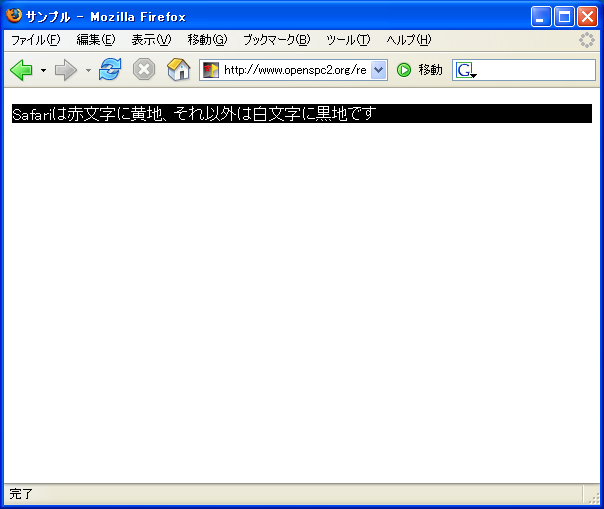Open the ファイル(F) menu
Image resolution: width=604 pixels, height=509 pixels.
pyautogui.click(x=35, y=40)
